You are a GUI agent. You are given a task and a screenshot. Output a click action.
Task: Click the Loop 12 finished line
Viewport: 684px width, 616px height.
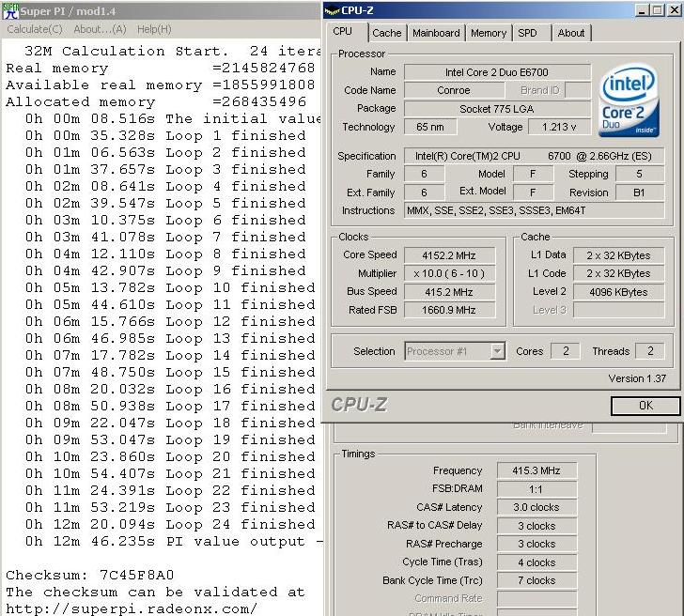(x=170, y=322)
